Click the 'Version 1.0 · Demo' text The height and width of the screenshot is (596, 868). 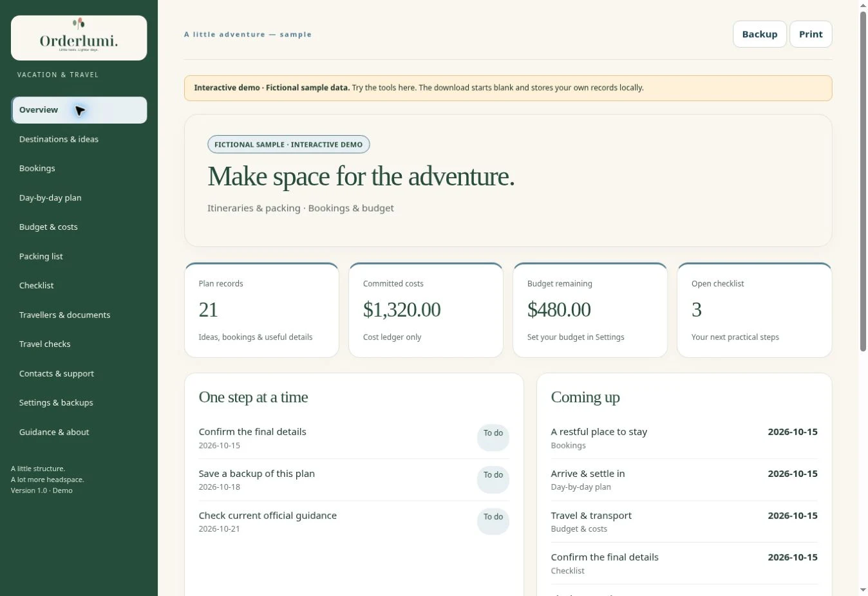[42, 490]
